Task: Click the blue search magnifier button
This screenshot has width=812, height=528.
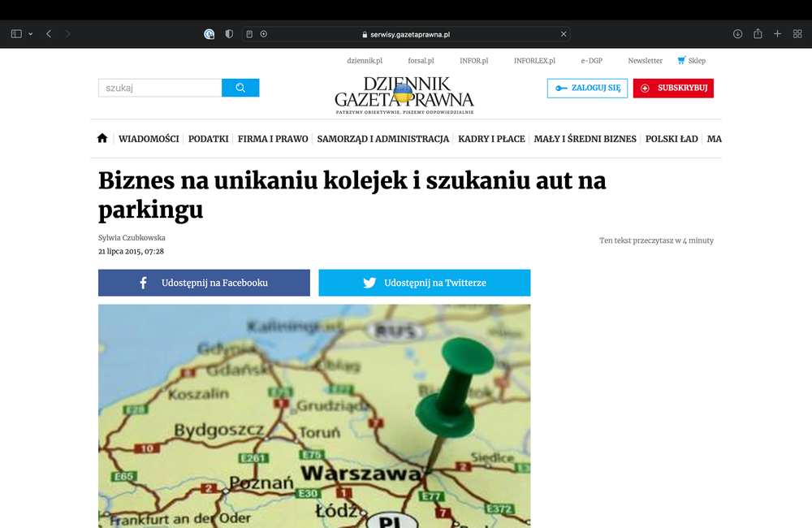Action: tap(240, 87)
